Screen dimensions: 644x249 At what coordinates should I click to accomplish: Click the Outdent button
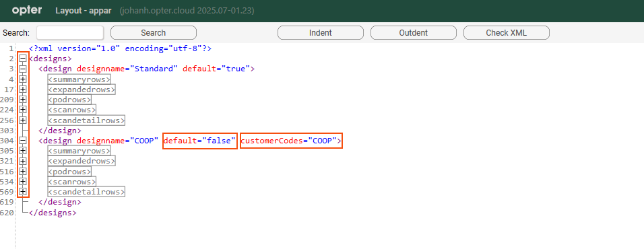pos(413,33)
